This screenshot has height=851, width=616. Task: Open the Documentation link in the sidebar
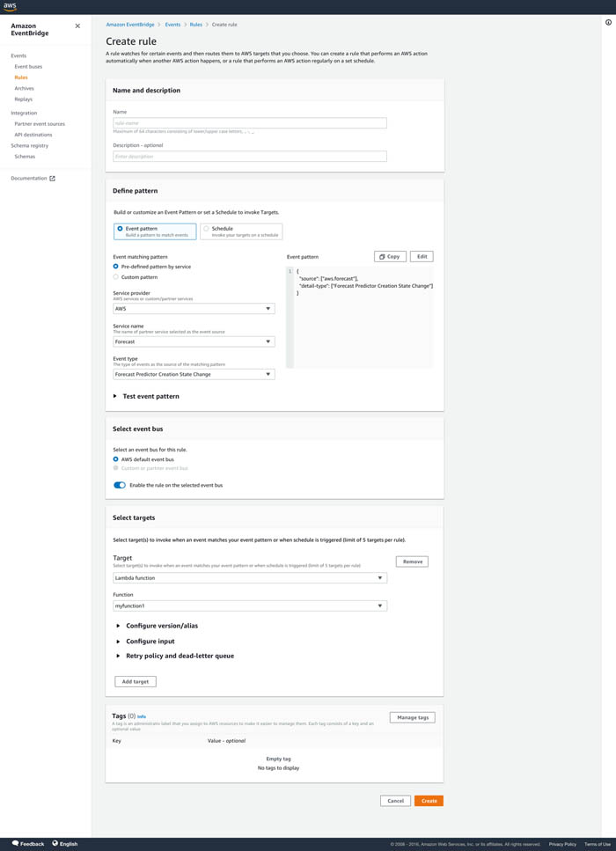[x=29, y=179]
